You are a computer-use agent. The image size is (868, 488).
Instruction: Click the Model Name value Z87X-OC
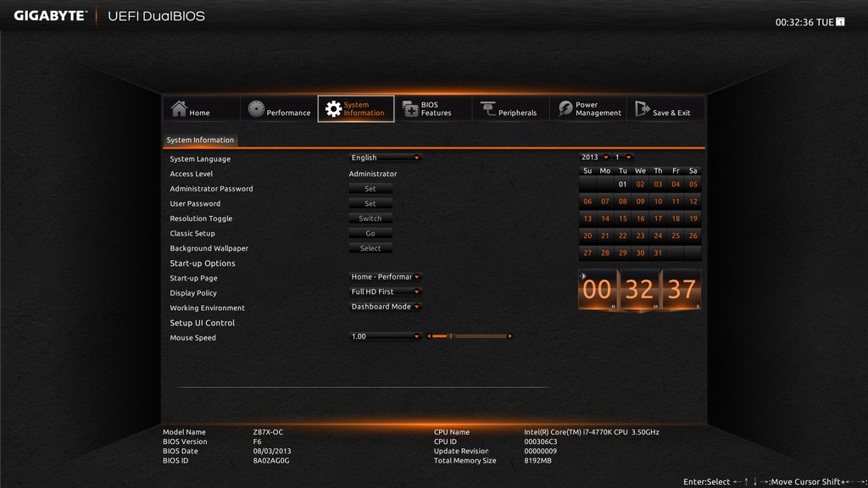coord(268,432)
